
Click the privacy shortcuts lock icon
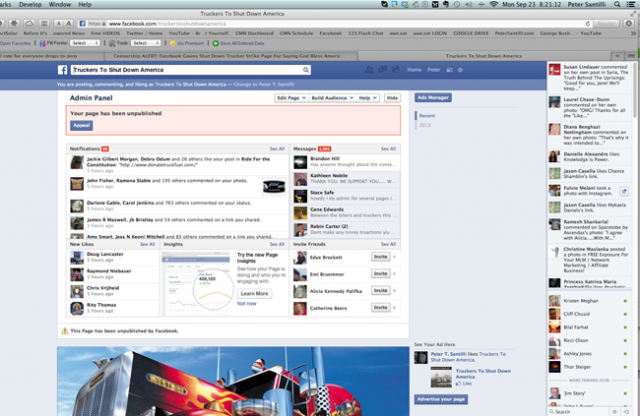(x=449, y=70)
